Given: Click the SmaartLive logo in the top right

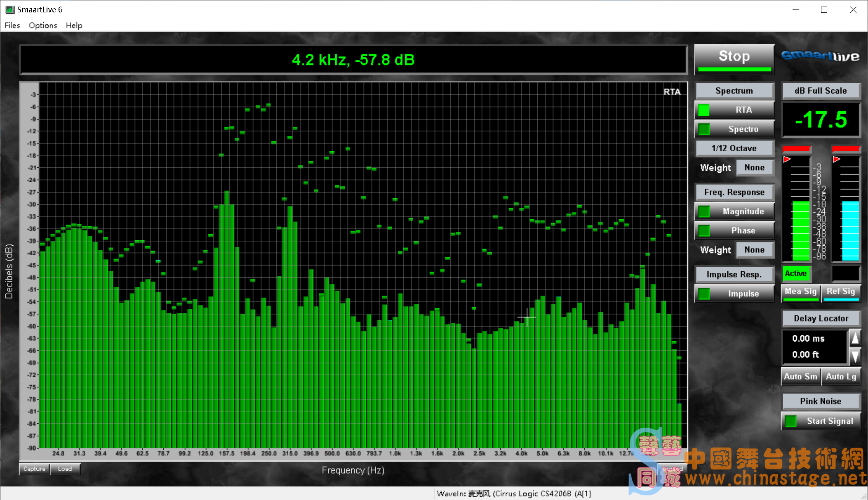Looking at the screenshot, I should tap(820, 56).
